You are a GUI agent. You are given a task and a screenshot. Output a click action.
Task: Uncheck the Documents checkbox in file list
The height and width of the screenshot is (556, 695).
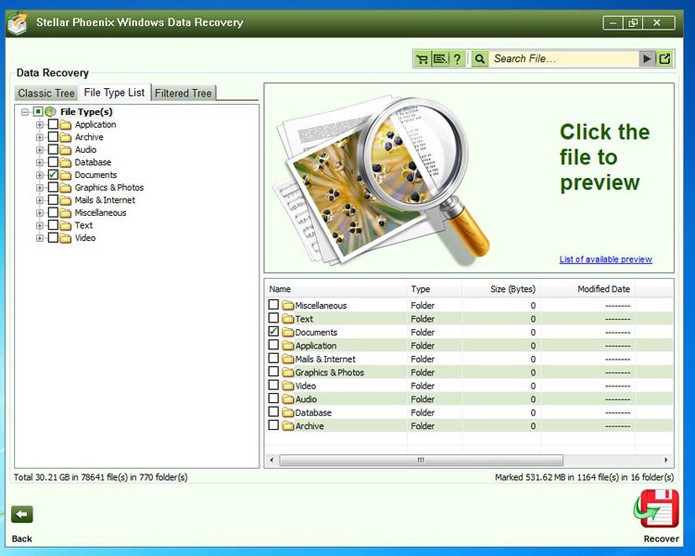tap(273, 331)
